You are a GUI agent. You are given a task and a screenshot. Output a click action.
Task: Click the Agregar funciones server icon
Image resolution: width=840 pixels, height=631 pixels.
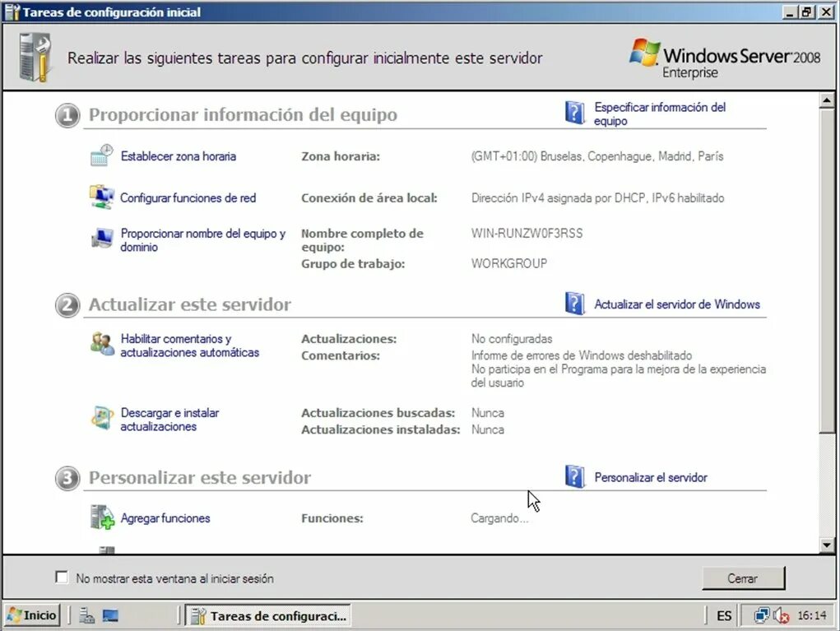pyautogui.click(x=102, y=517)
